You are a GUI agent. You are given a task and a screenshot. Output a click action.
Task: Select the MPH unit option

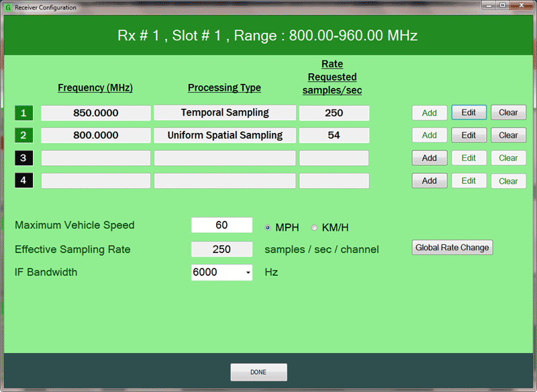(x=268, y=228)
